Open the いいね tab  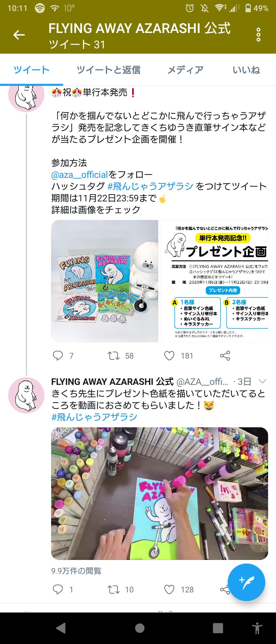coord(246,70)
